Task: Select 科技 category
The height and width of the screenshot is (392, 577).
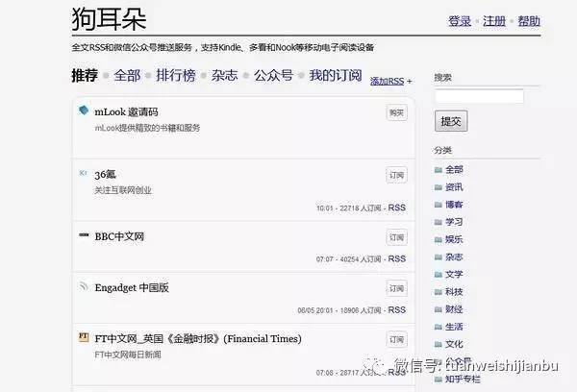Action: (x=454, y=292)
